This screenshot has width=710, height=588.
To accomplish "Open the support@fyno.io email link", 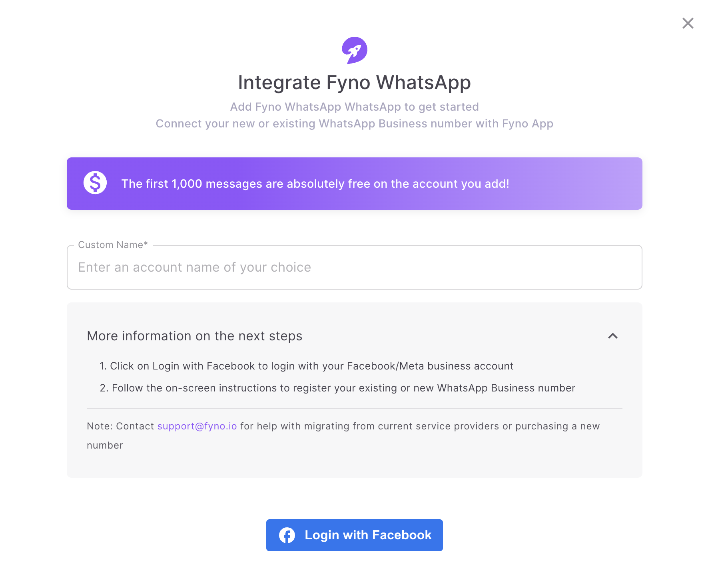I will point(197,426).
